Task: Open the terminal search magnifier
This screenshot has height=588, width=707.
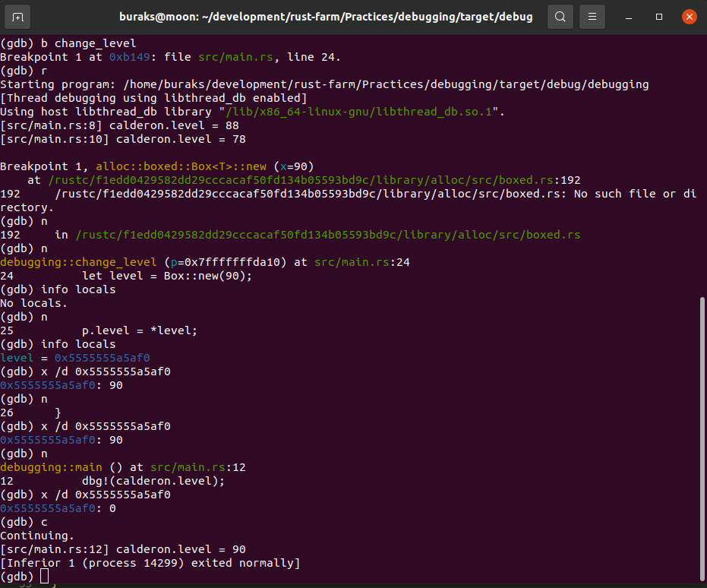Action: 560,16
